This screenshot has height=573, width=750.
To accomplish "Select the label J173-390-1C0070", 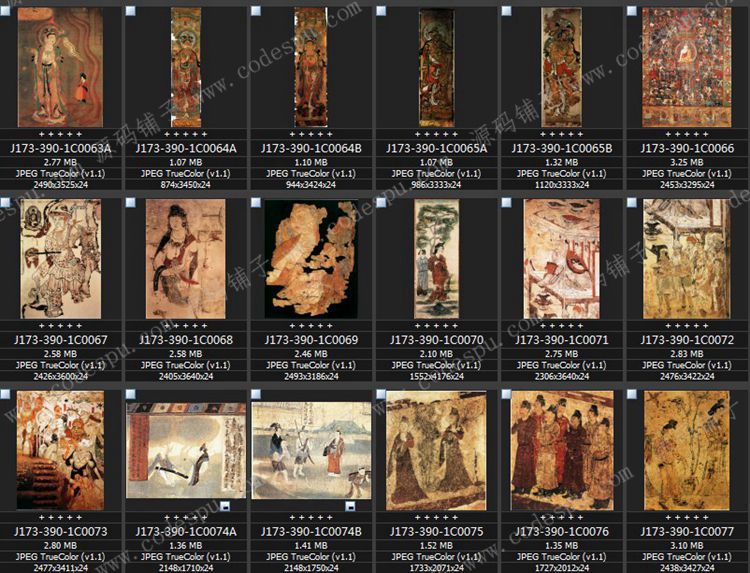I will click(x=436, y=340).
